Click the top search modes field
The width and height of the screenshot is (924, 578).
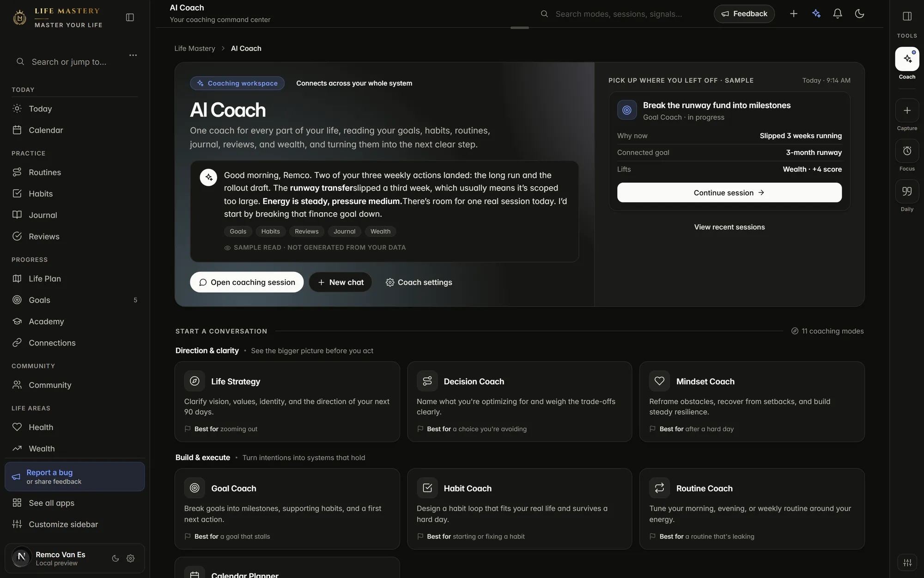[619, 14]
